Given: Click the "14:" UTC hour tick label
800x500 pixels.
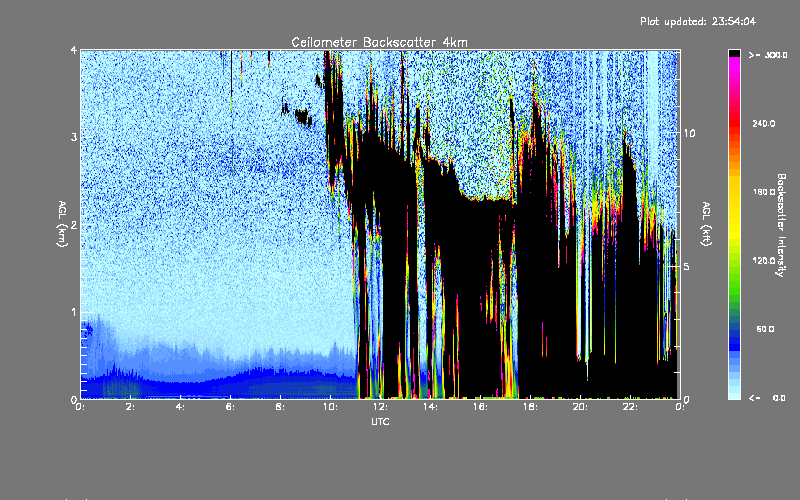Looking at the screenshot, I should point(430,407).
